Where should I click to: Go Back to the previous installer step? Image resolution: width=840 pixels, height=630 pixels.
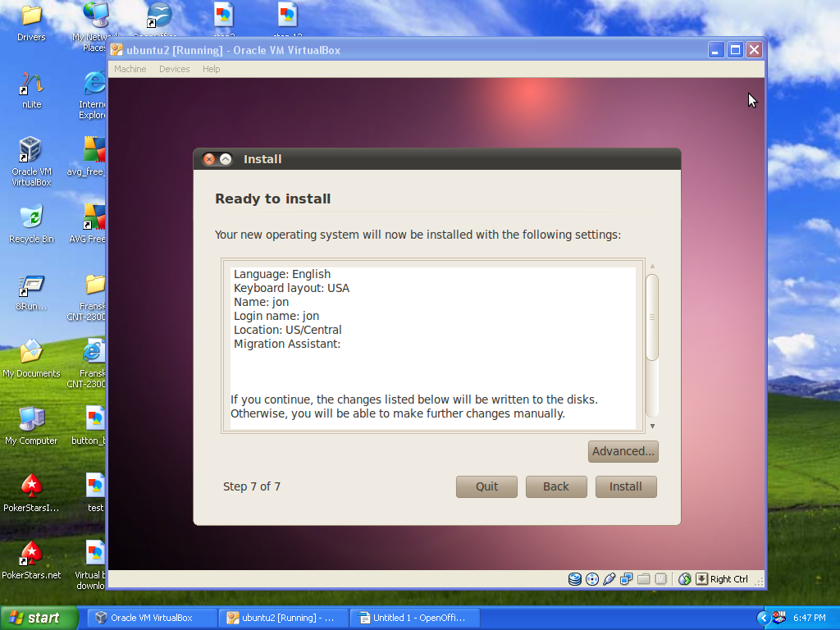click(556, 486)
